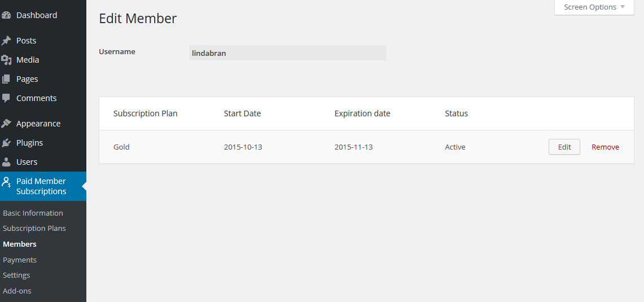644x302 pixels.
Task: Go to the Payments submenu page
Action: pyautogui.click(x=20, y=260)
